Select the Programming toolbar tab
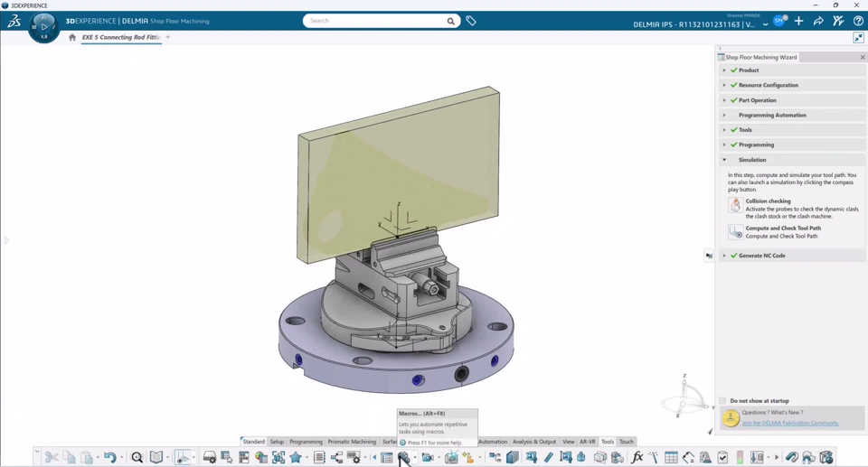 pyautogui.click(x=306, y=442)
